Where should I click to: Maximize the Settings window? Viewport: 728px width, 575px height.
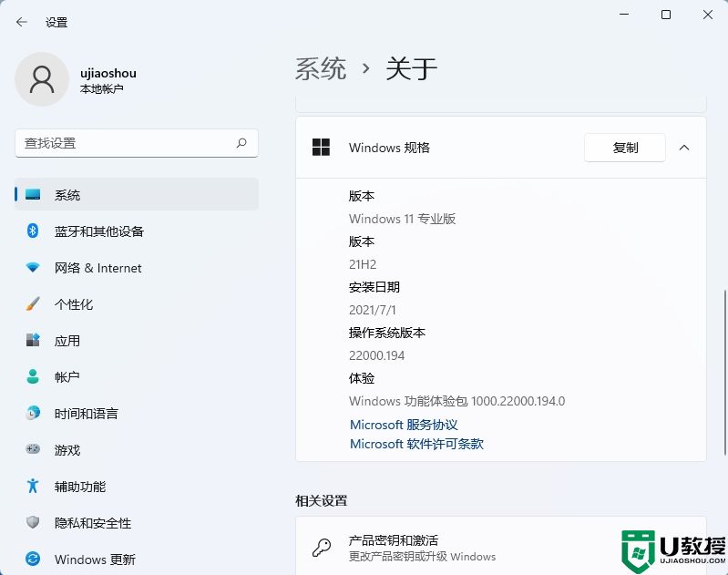coord(666,15)
